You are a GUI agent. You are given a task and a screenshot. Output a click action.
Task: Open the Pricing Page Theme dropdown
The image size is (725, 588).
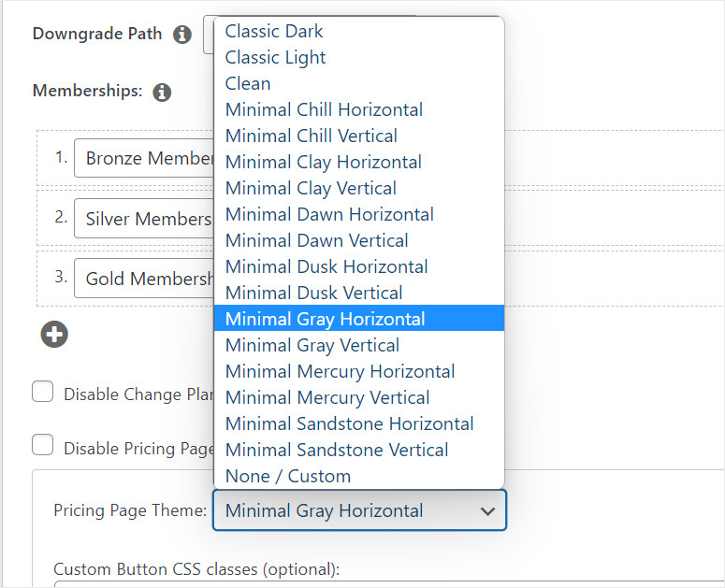click(x=359, y=511)
